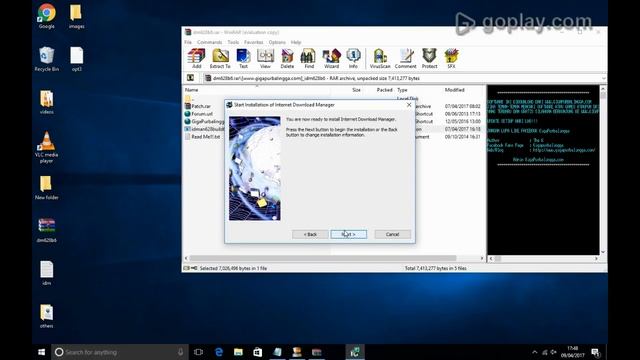The height and width of the screenshot is (360, 640).
Task: Sort file list by Size column
Action: [x=356, y=90]
